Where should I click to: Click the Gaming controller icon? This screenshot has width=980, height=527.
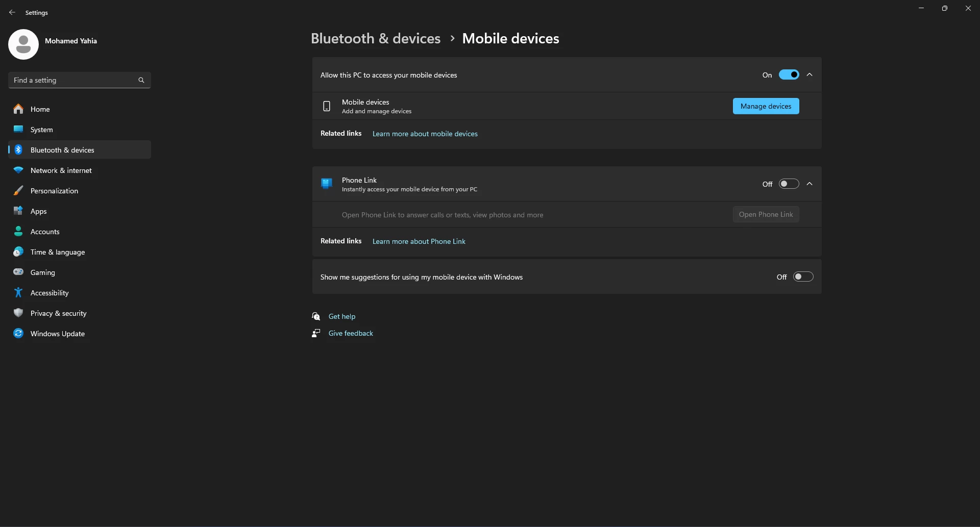pos(18,272)
